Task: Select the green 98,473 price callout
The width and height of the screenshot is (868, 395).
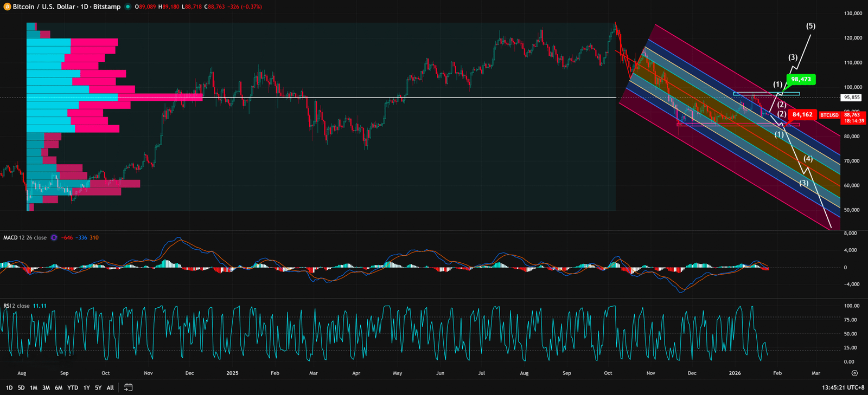Action: tap(800, 80)
